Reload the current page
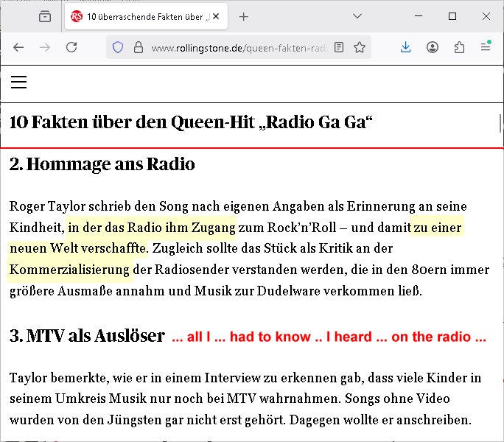Viewport: 504px width, 442px height. (x=71, y=47)
